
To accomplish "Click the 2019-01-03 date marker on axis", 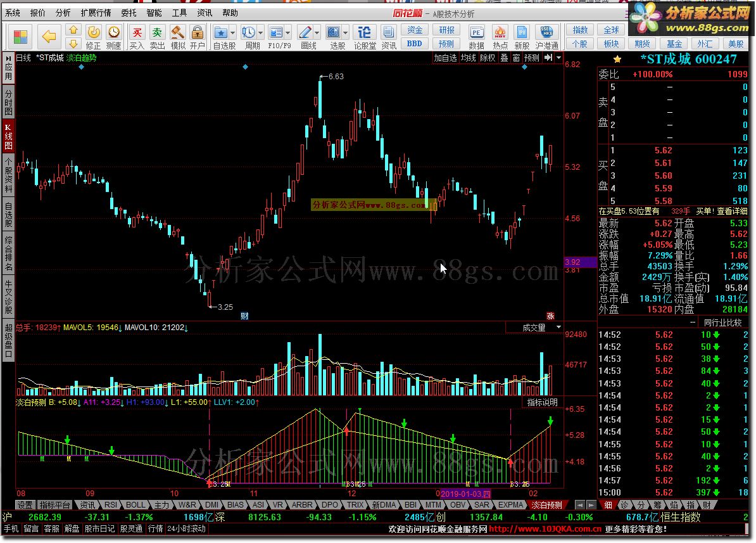I will pyautogui.click(x=465, y=494).
